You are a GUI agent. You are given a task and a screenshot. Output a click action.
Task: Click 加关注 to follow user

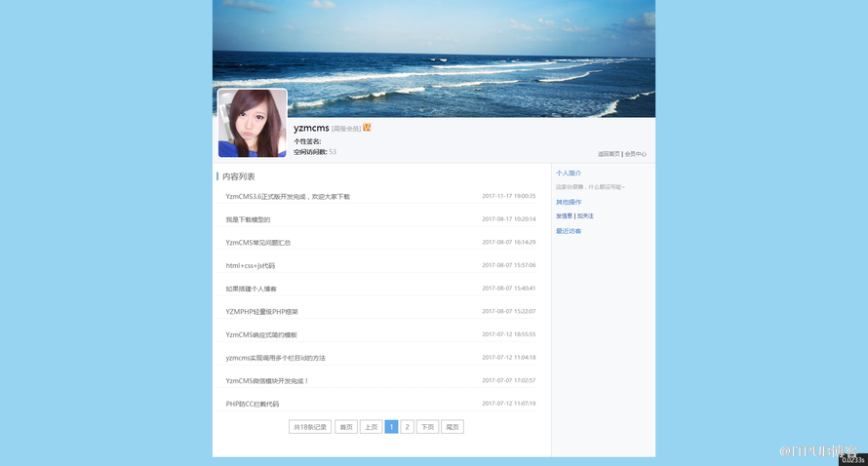[585, 215]
